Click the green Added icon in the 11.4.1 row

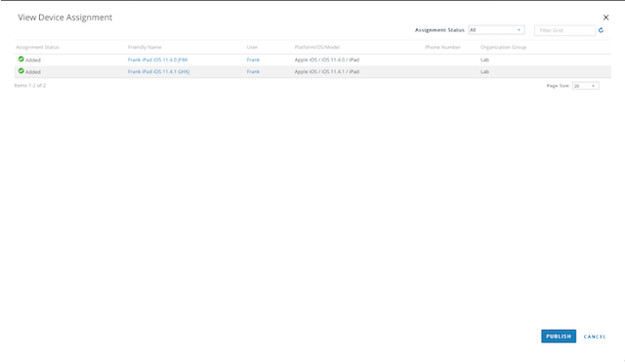[21, 71]
